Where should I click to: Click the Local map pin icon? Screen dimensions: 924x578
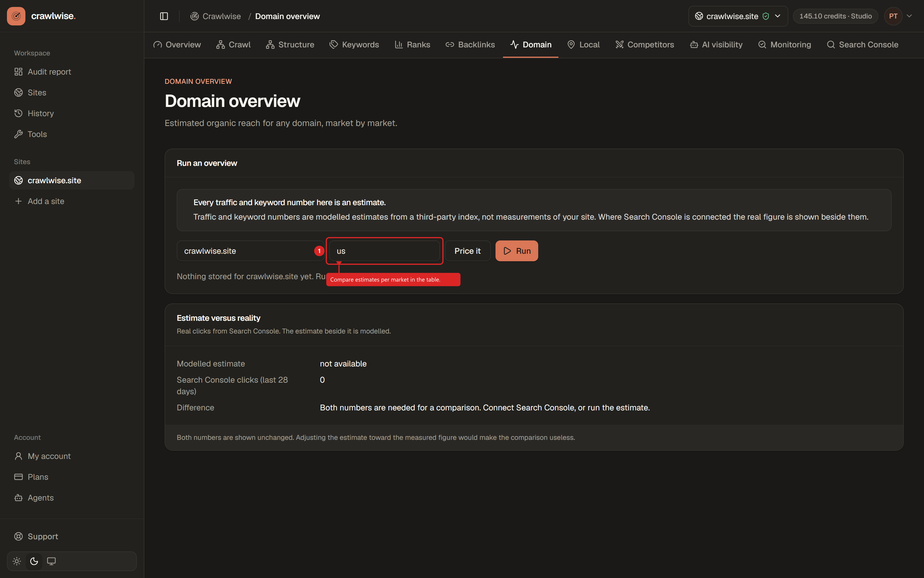pos(571,45)
